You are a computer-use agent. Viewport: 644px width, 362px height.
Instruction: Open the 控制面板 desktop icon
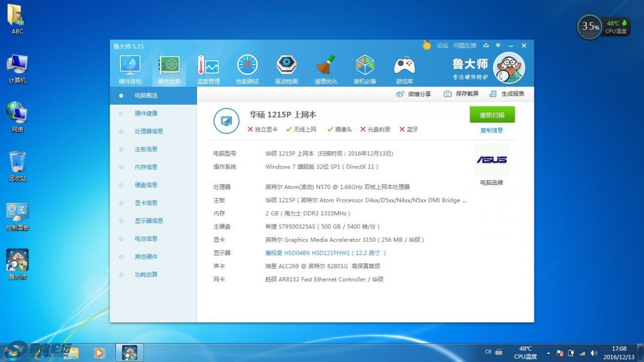point(17,216)
